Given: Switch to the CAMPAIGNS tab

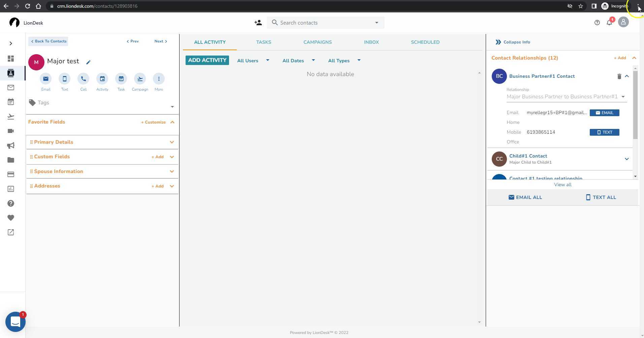Looking at the screenshot, I should [x=317, y=42].
